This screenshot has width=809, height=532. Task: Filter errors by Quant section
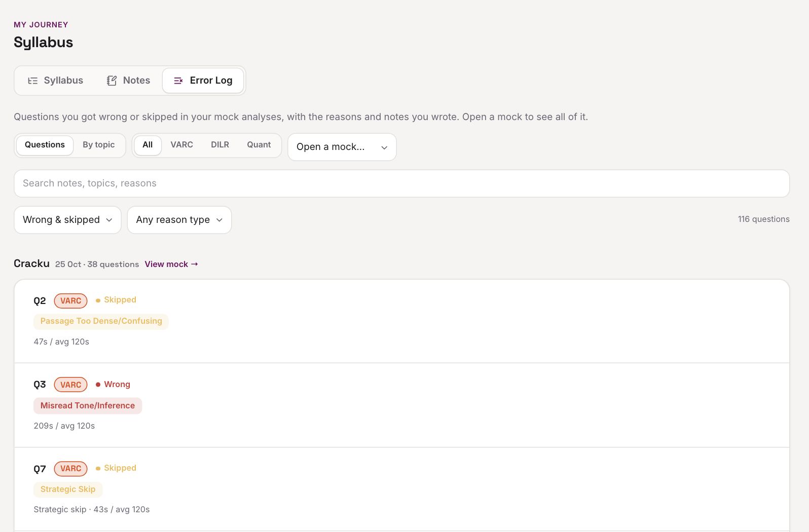(259, 145)
